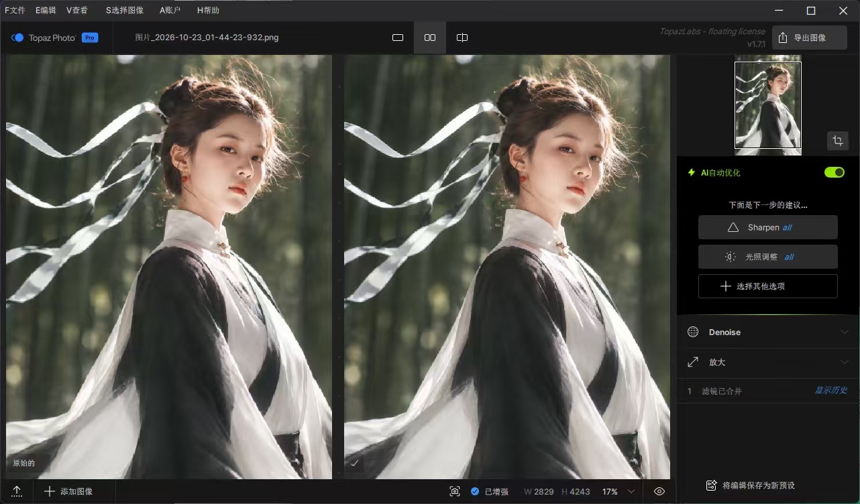Viewport: 860px width, 504px height.
Task: Click the 导出图像 export button
Action: (809, 38)
